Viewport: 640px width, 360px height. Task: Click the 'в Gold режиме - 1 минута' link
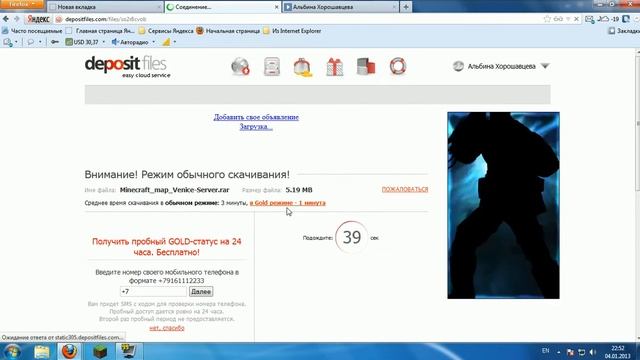click(x=288, y=203)
